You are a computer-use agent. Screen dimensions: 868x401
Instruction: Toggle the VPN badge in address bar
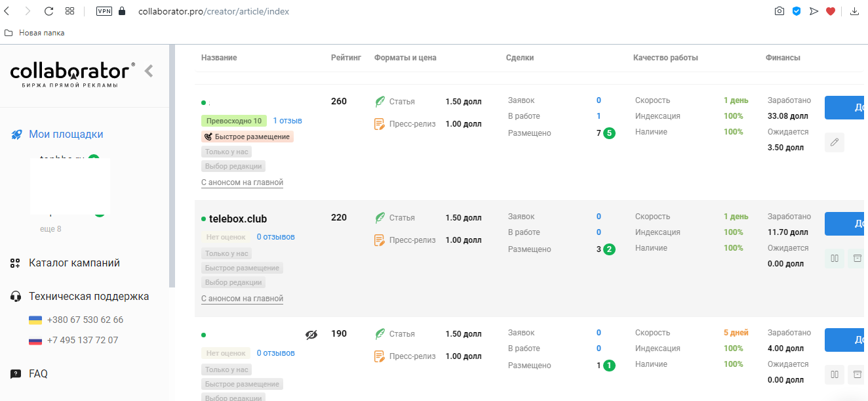(104, 11)
